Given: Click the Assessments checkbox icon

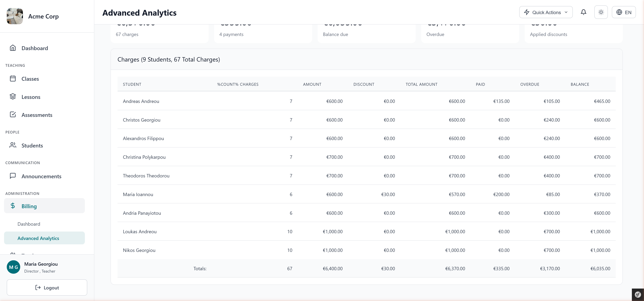Looking at the screenshot, I should pyautogui.click(x=13, y=115).
